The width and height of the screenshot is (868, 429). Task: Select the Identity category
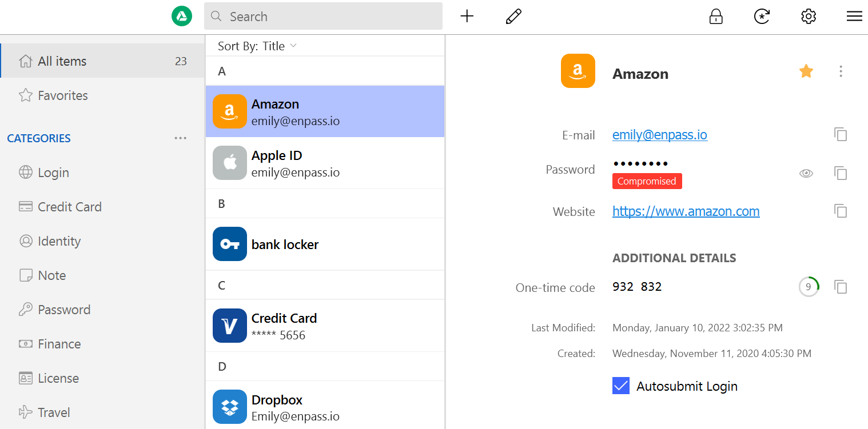point(102,241)
